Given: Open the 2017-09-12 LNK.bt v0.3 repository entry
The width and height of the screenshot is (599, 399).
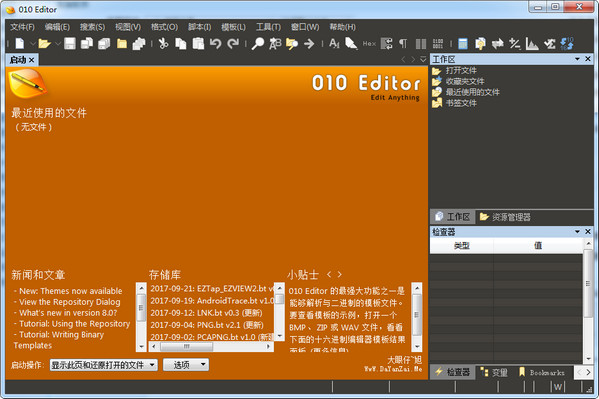Looking at the screenshot, I should [206, 313].
